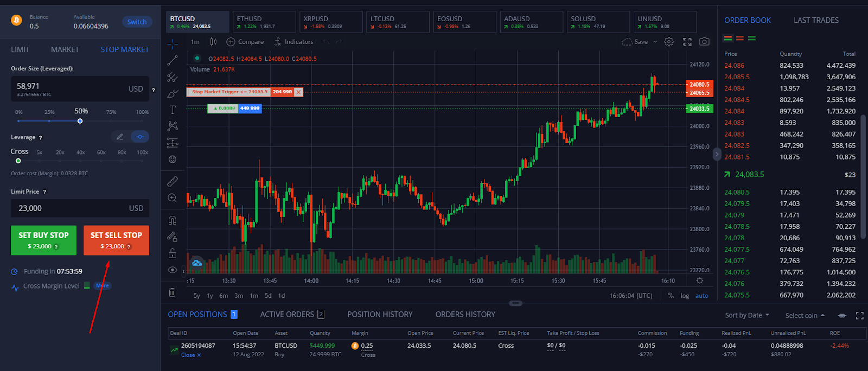Toggle visibility of all drawings eye icon
Screen dimensions: 868x371
[173, 270]
